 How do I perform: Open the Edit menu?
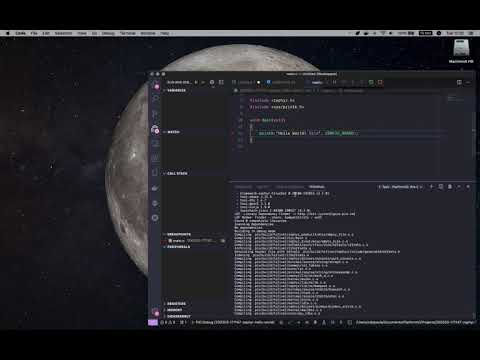click(46, 33)
